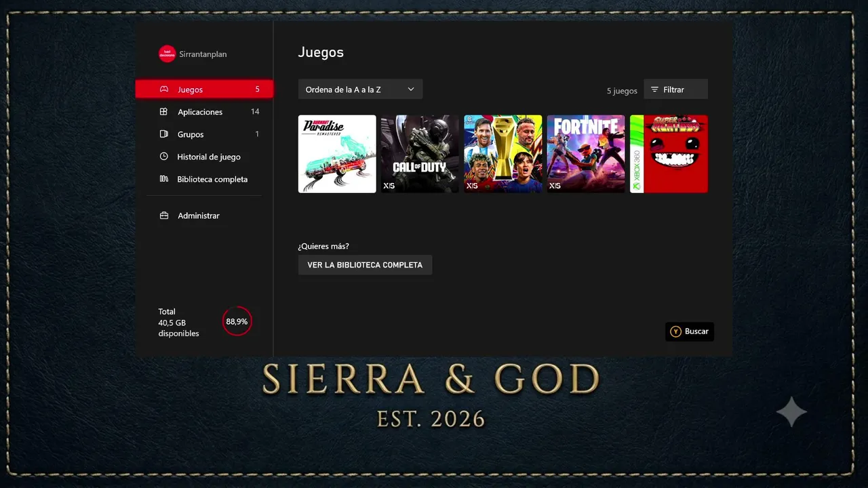Click the Juegos count 5 in sidebar
868x488 pixels.
click(x=258, y=89)
